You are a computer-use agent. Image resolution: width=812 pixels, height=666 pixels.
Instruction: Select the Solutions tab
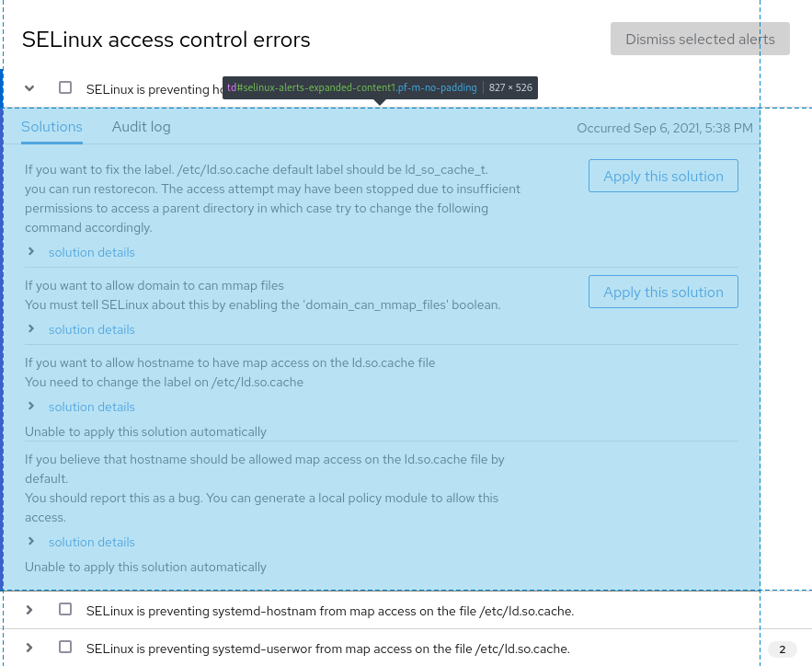click(x=51, y=126)
